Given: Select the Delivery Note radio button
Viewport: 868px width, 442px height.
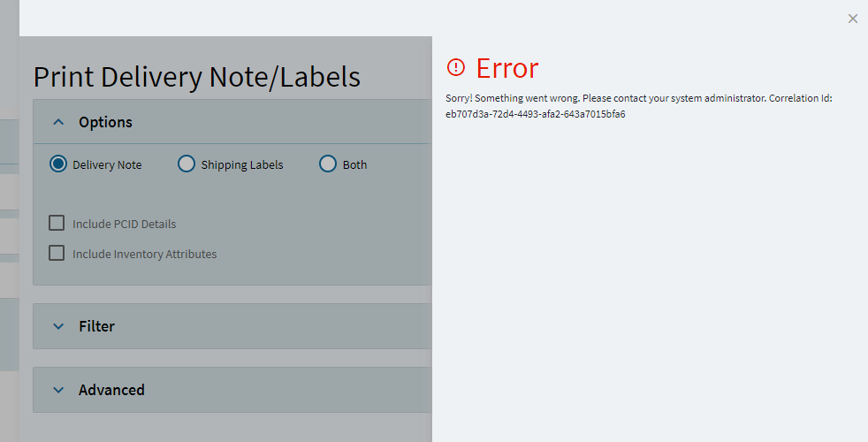Looking at the screenshot, I should pos(57,164).
